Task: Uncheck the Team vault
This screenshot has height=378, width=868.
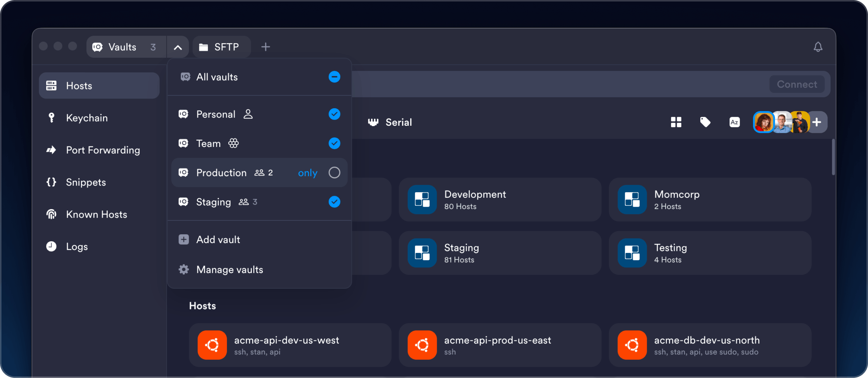Action: (x=334, y=143)
